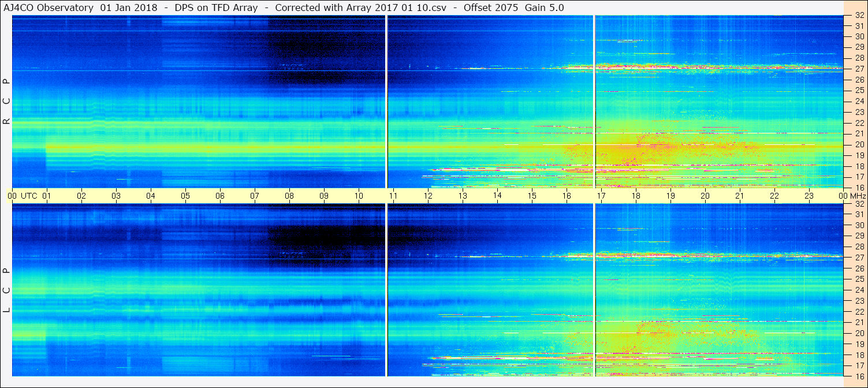
Task: Click the '17' MHz label on LCP scale
Action: click(x=859, y=365)
